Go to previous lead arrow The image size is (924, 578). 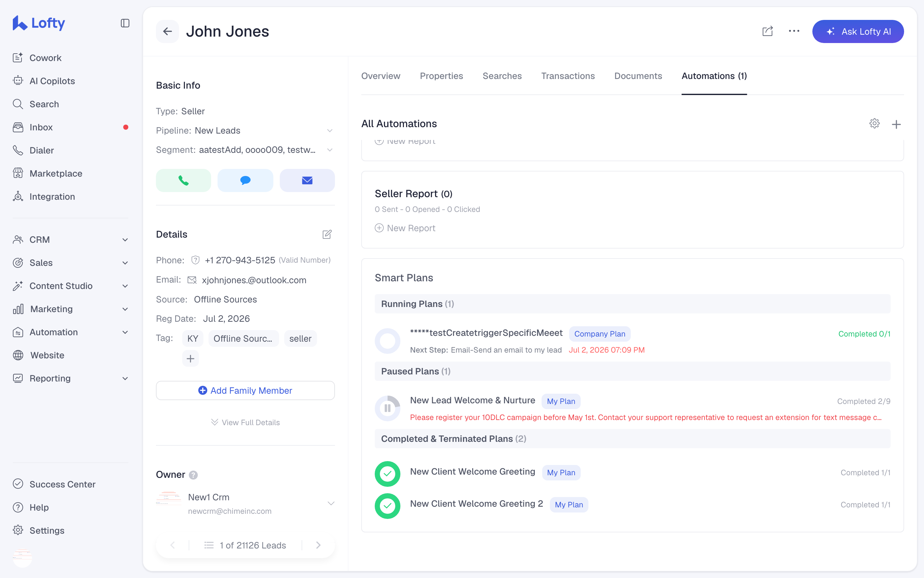coord(173,545)
